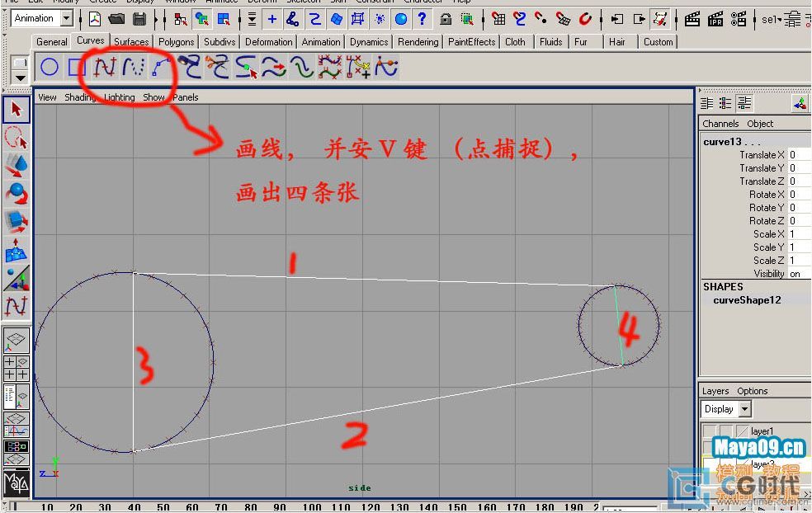The height and width of the screenshot is (513, 812).
Task: Click the Translate X value field
Action: (x=799, y=155)
